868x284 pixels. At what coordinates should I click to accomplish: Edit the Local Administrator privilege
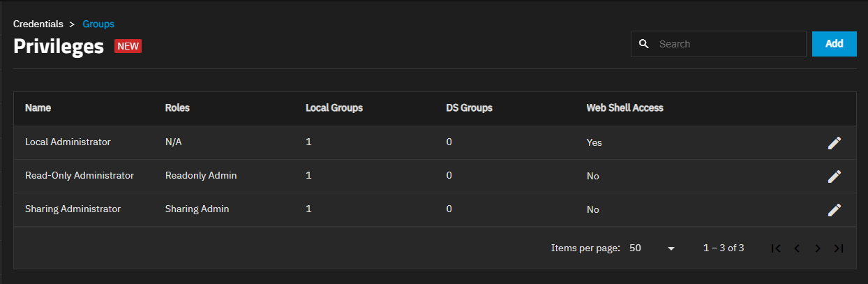(x=834, y=142)
